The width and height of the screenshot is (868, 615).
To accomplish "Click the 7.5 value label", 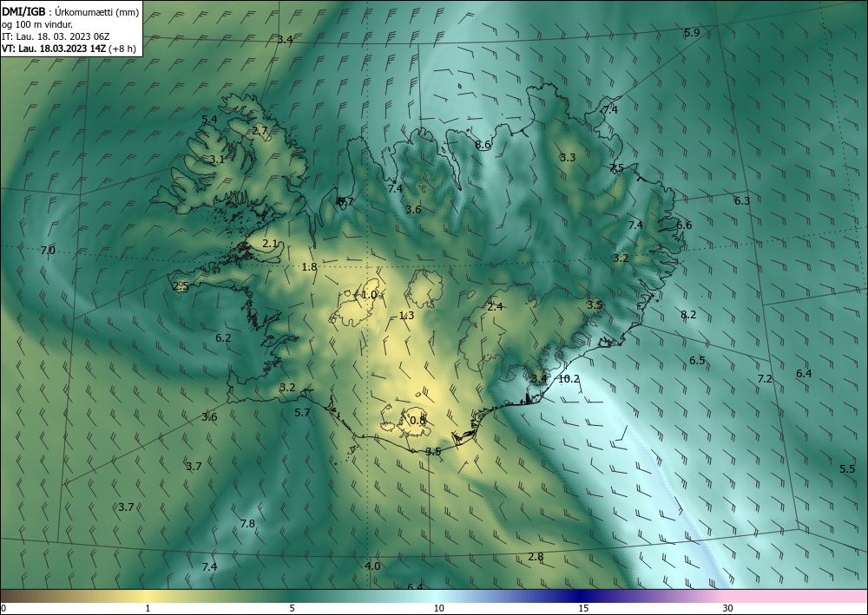I will 616,168.
